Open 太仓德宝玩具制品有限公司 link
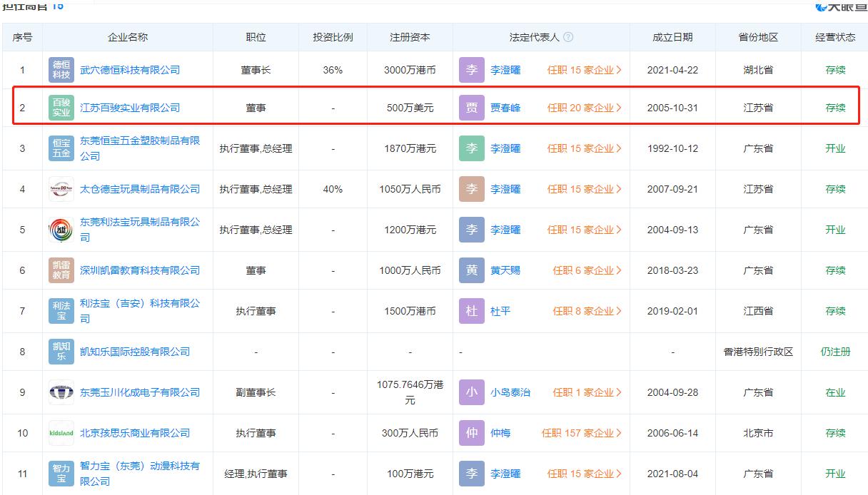 click(140, 189)
